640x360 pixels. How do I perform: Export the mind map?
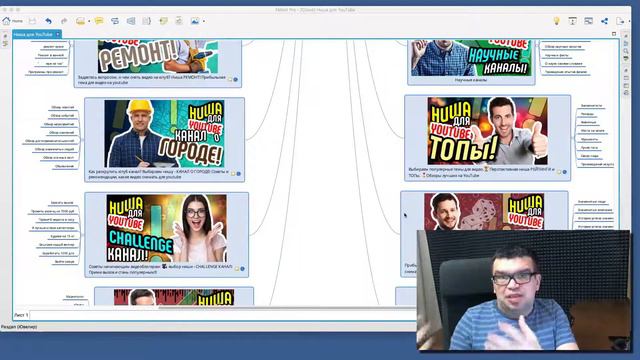(620, 21)
